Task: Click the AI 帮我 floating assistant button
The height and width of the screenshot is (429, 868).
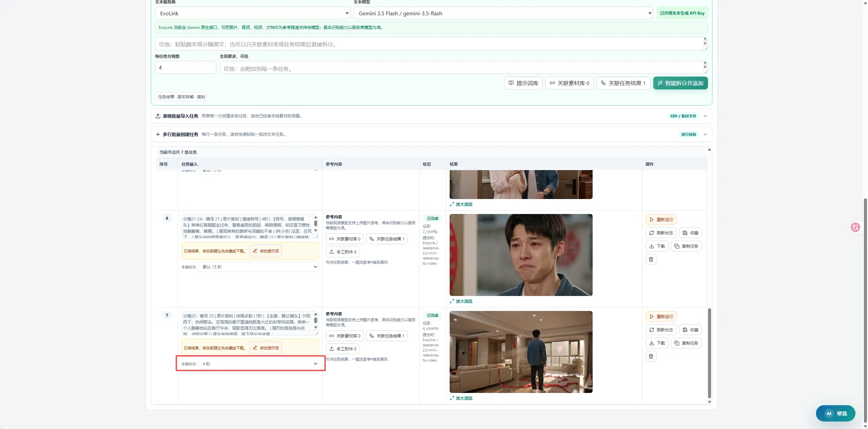Action: click(835, 413)
